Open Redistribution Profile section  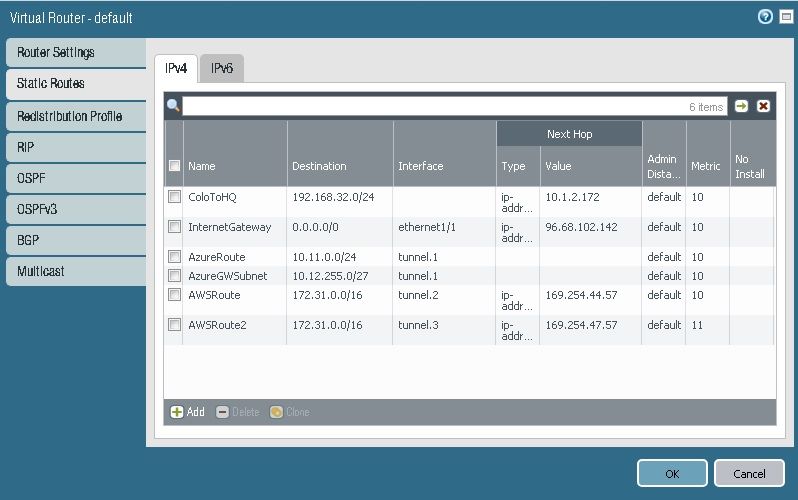[76, 116]
